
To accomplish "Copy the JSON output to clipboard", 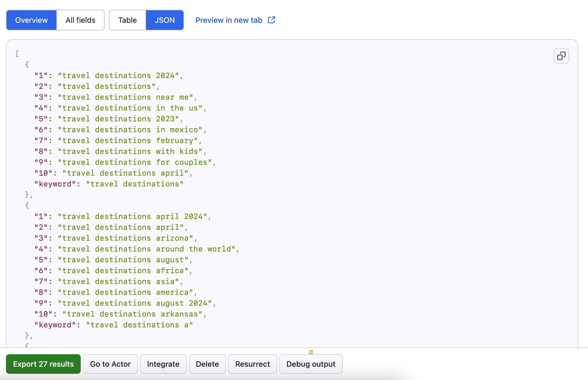I will (x=561, y=56).
